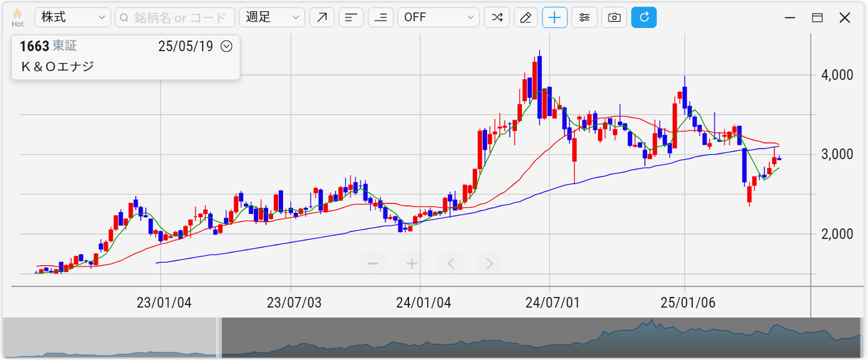868x360 pixels.
Task: Zoom in chart with plus button
Action: coord(412,263)
